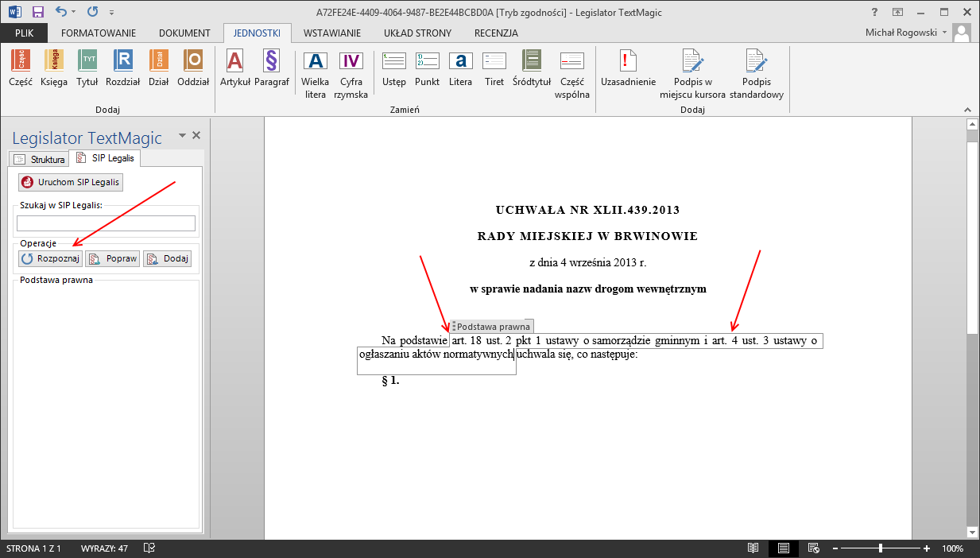Switch to WSTAWIANIE ribbon tab
This screenshot has height=558, width=980.
pos(332,33)
